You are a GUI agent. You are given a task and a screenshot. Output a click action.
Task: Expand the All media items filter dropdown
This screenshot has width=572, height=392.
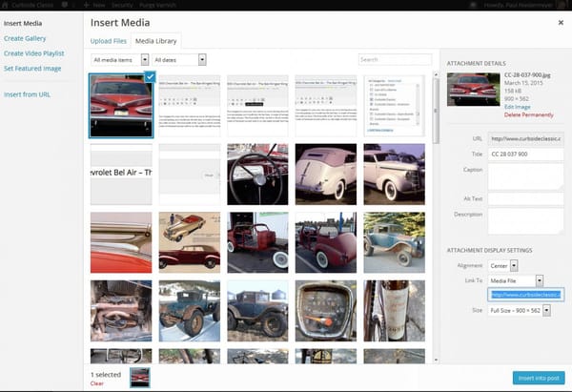pos(120,59)
